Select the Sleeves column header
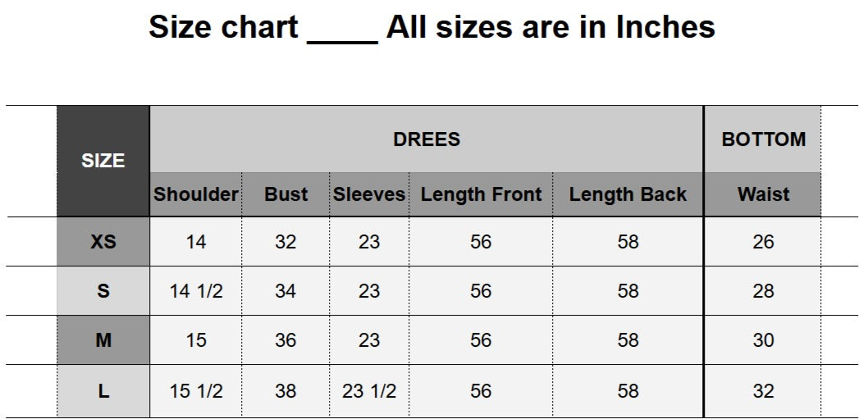The width and height of the screenshot is (868, 419). (x=369, y=194)
